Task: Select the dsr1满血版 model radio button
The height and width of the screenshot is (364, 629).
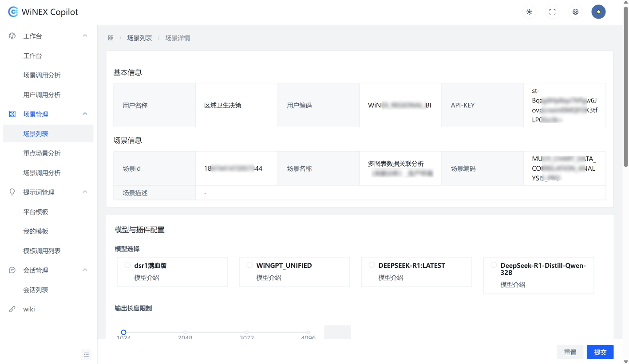Action: pos(127,265)
